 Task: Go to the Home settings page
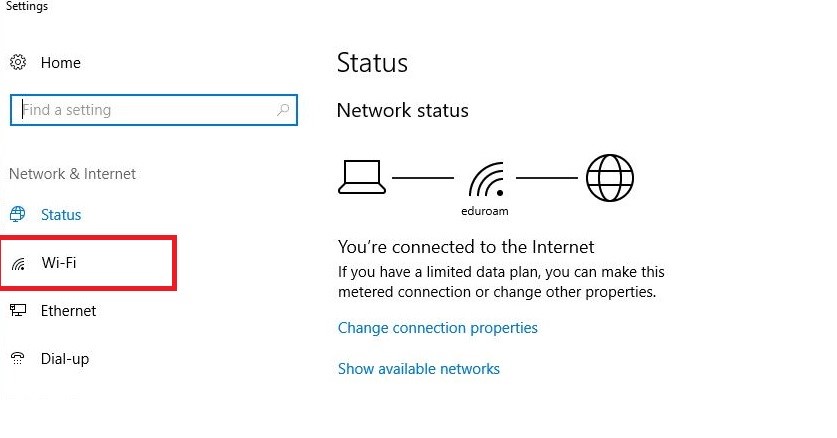(x=60, y=63)
